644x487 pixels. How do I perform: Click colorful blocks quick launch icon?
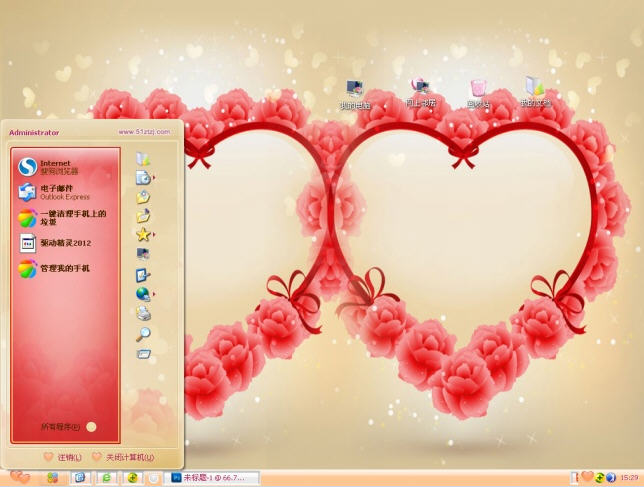pos(53,478)
